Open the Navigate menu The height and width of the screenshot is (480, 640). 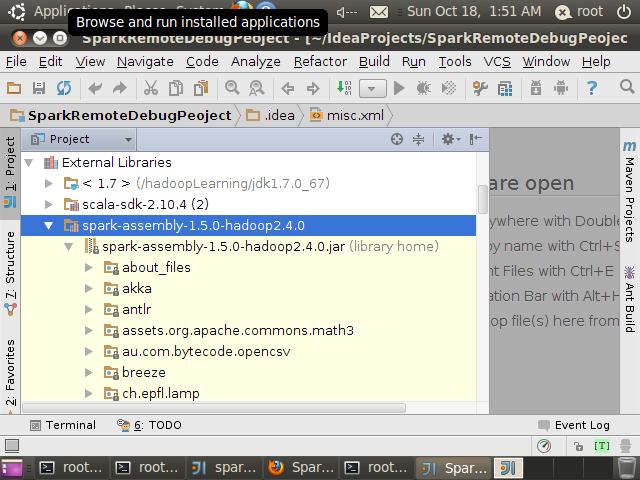[145, 62]
